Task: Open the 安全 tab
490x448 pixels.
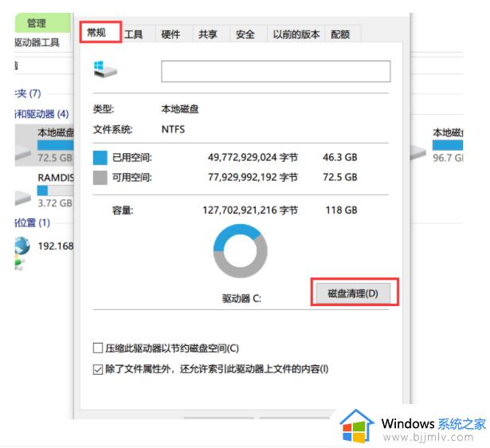Action: coord(245,34)
